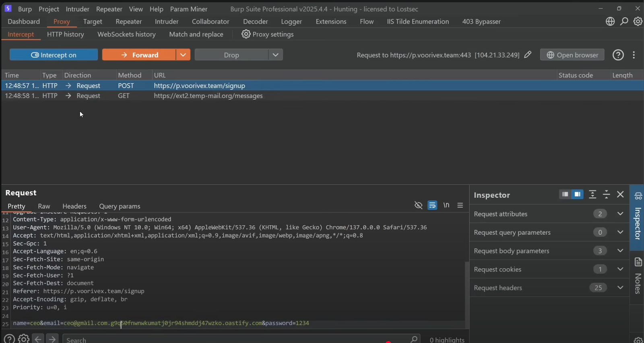Image resolution: width=644 pixels, height=343 pixels.
Task: Click the request body line with email parameter
Action: 161,323
